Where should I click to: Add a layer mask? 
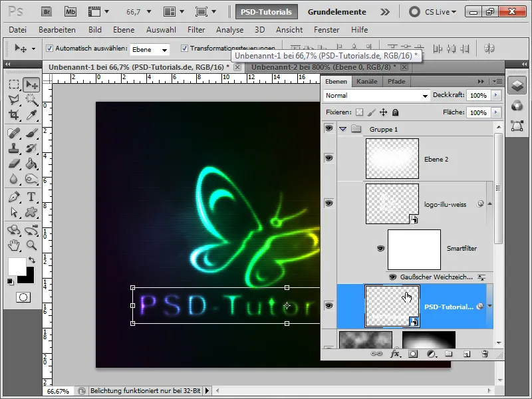pos(413,354)
